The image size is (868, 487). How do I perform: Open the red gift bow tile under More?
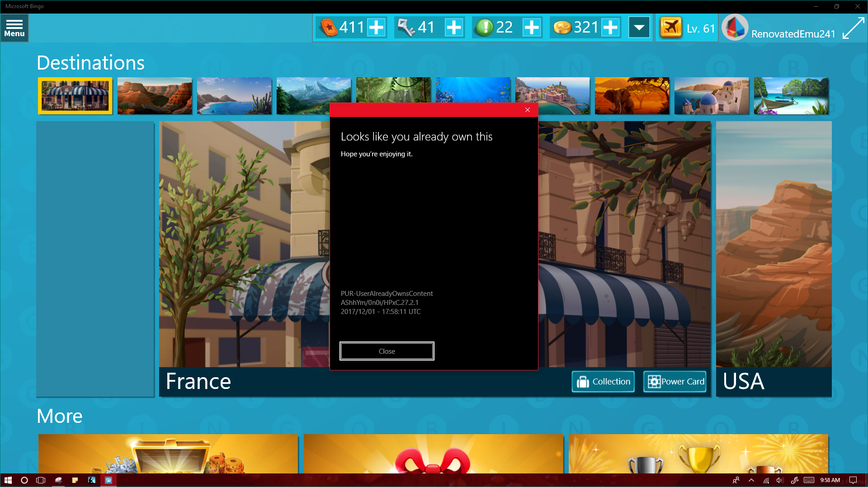[433, 454]
